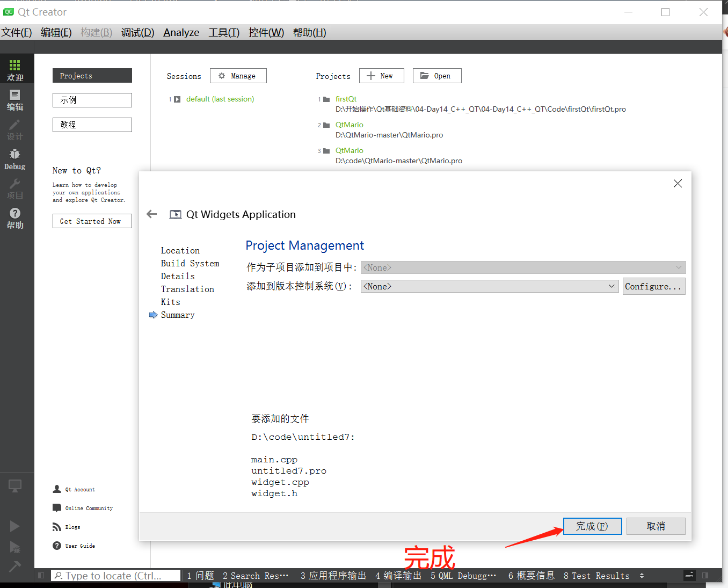Click 完成(F) finish button

point(592,526)
